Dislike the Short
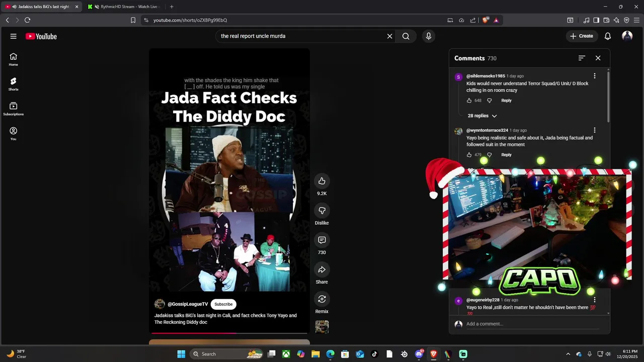The width and height of the screenshot is (644, 362). (x=322, y=211)
